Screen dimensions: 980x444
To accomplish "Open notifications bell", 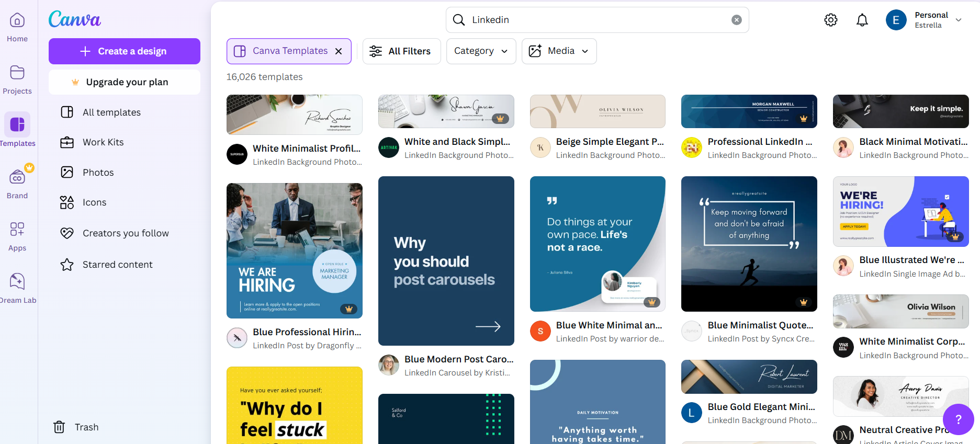I will tap(862, 20).
